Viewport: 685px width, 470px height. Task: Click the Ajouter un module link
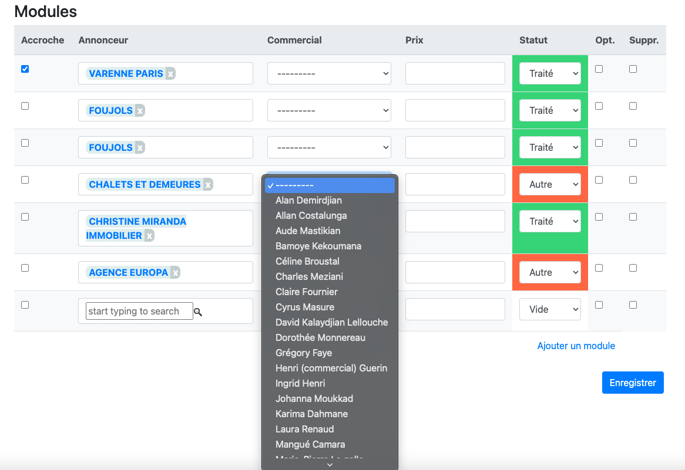pos(576,346)
